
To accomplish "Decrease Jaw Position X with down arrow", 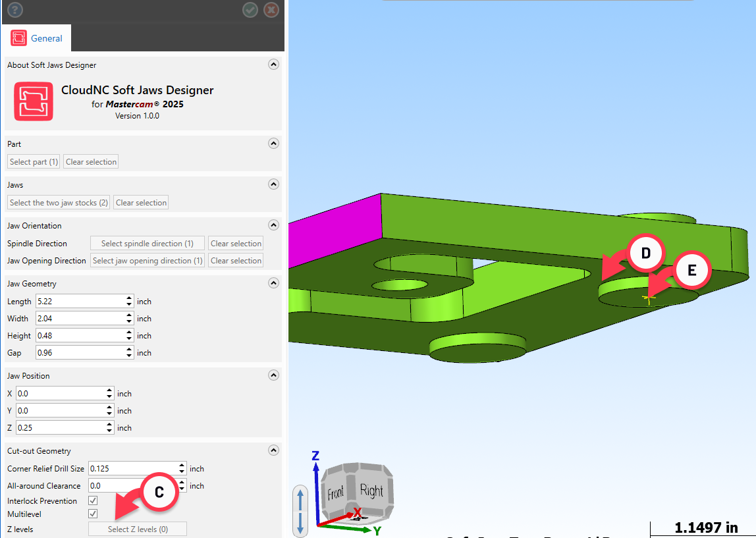I will [x=109, y=397].
